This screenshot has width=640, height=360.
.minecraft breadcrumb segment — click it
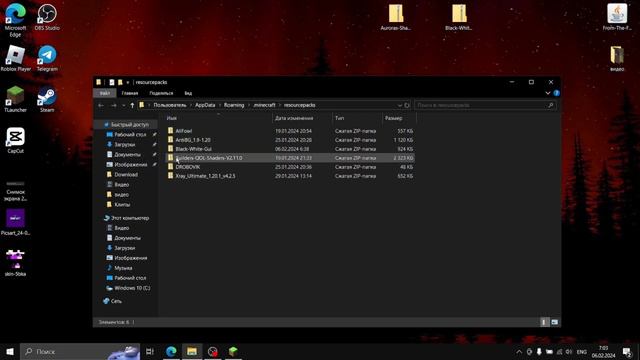(264, 105)
